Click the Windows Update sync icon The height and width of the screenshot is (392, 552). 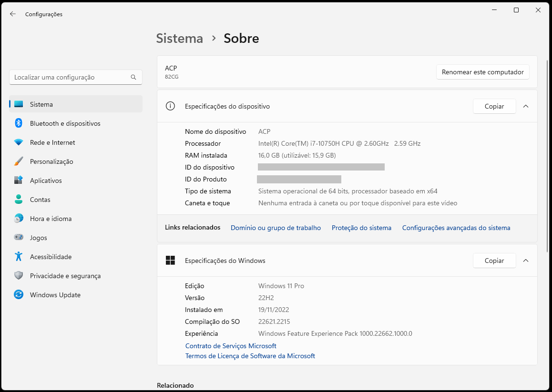[x=19, y=294]
